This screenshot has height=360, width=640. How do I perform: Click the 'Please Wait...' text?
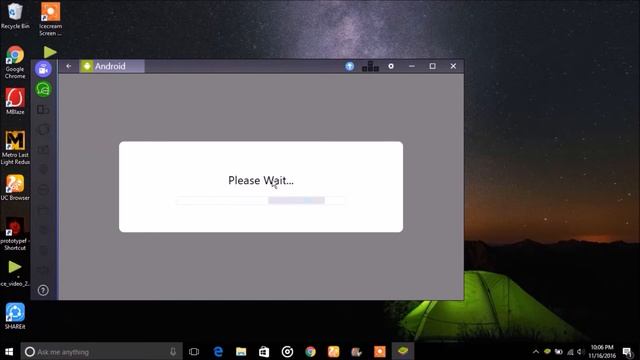tap(261, 180)
